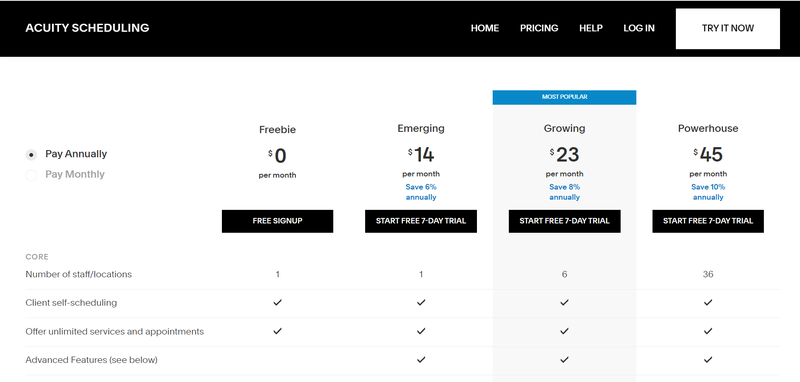
Task: Click Powerhouse checkmark for Advanced Features
Action: (708, 360)
